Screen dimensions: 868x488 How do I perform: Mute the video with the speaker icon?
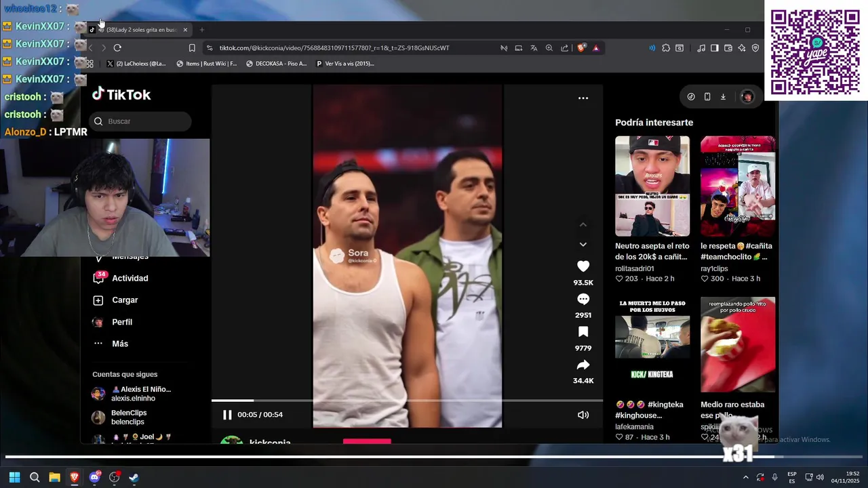(583, 415)
